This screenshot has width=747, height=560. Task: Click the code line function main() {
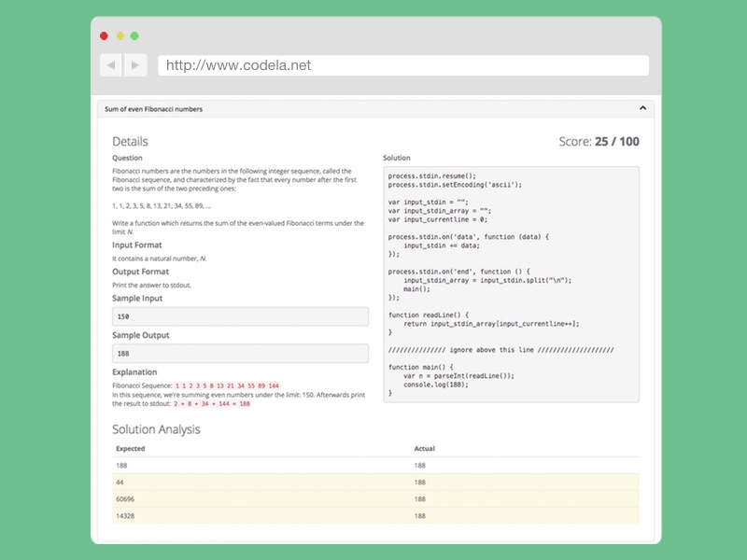click(x=421, y=367)
